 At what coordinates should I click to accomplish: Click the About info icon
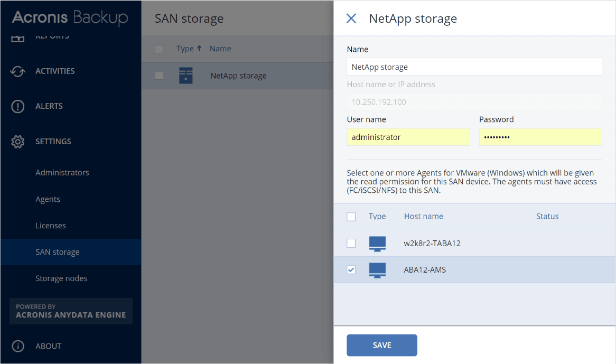18,346
